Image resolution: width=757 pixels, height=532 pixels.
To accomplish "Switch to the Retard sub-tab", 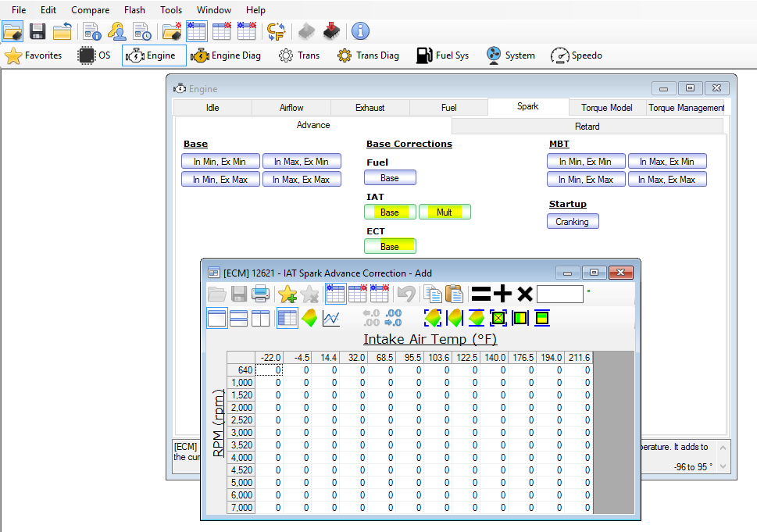I will click(x=587, y=127).
